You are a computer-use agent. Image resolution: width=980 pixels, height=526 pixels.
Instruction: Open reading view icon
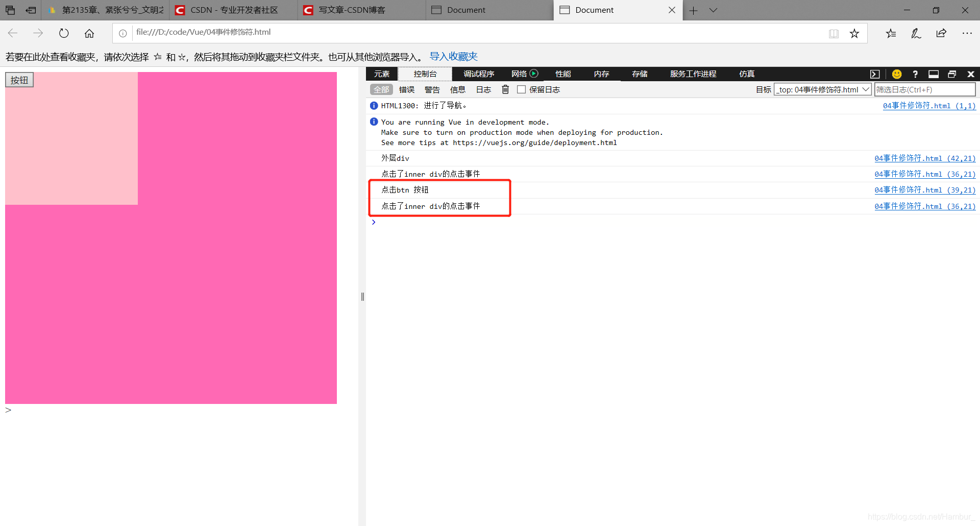[x=834, y=34]
